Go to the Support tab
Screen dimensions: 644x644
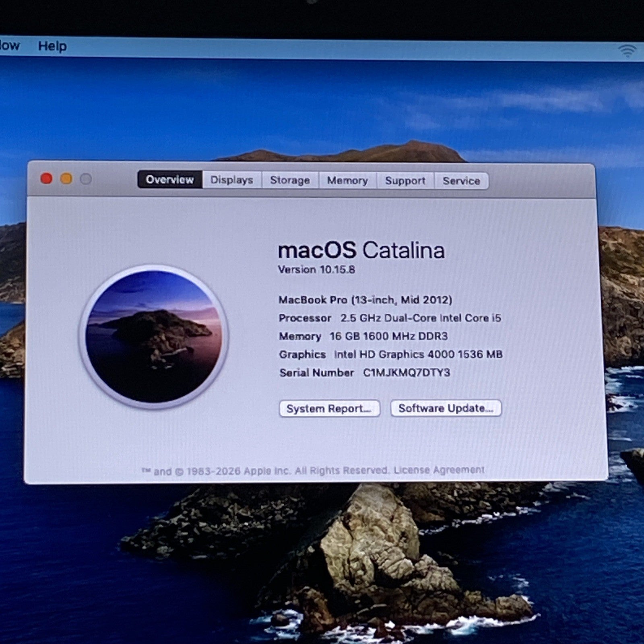405,181
